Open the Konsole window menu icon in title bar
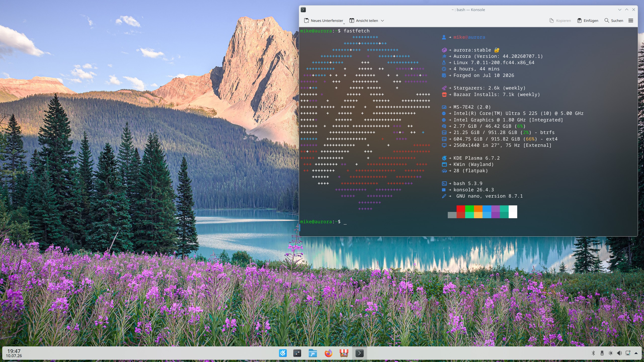 click(303, 10)
